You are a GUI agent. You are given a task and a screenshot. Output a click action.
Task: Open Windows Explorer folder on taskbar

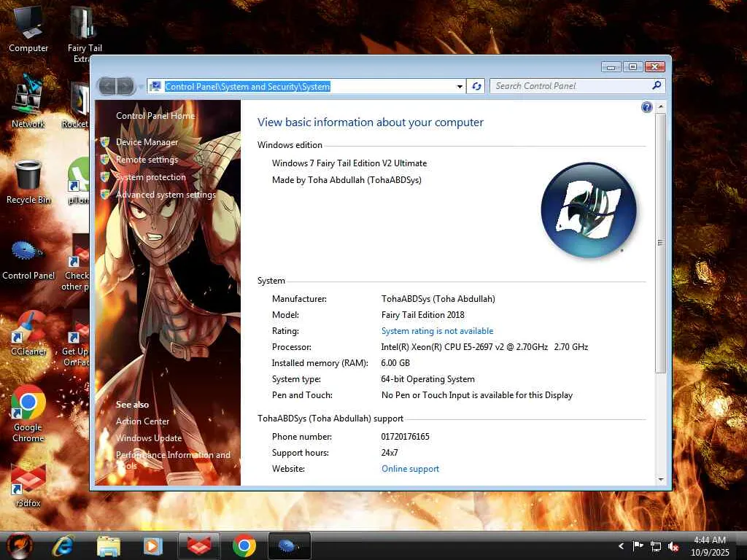click(x=109, y=545)
